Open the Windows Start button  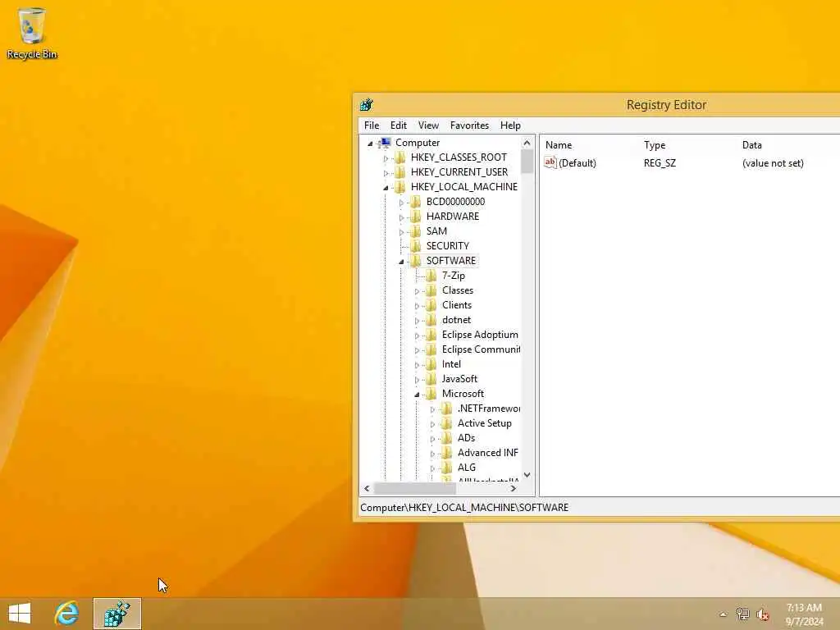[20, 614]
